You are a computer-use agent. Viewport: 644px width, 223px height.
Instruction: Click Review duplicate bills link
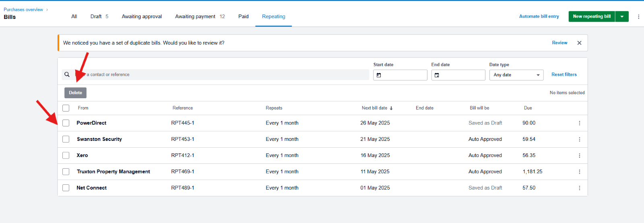[x=559, y=43]
